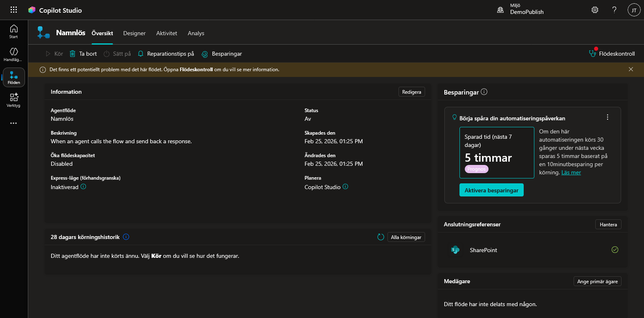Click Ange primär ägare button

click(x=597, y=281)
